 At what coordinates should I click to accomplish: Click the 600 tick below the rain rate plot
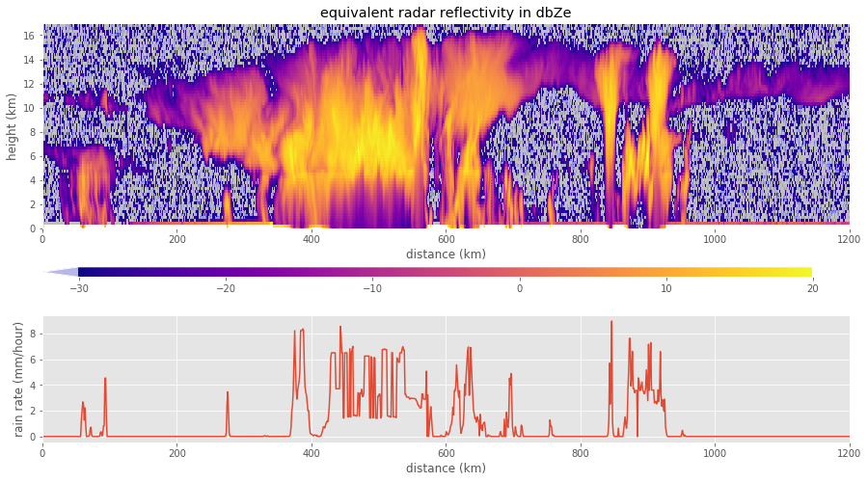tap(446, 452)
